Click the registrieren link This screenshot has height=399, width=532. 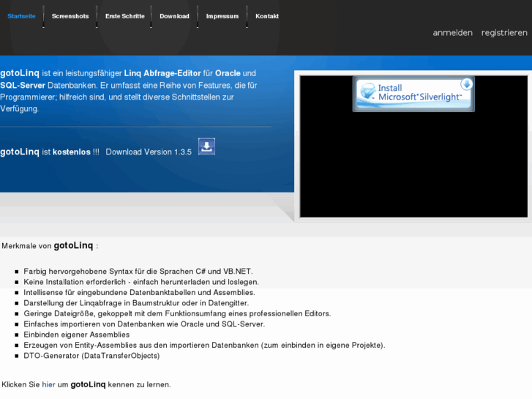pos(504,33)
